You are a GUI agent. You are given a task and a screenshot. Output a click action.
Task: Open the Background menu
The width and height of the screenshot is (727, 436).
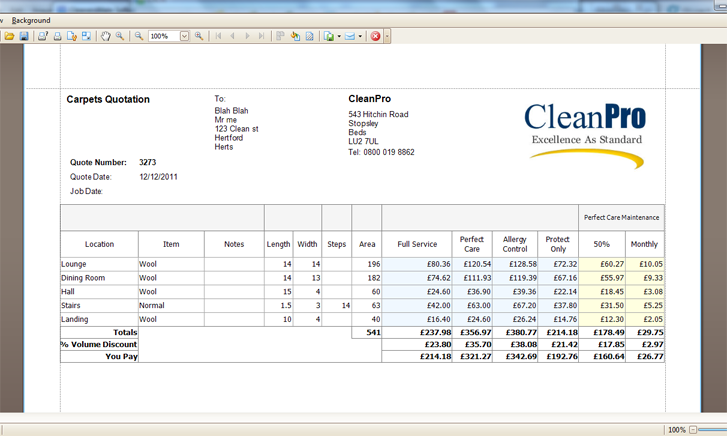pyautogui.click(x=31, y=20)
